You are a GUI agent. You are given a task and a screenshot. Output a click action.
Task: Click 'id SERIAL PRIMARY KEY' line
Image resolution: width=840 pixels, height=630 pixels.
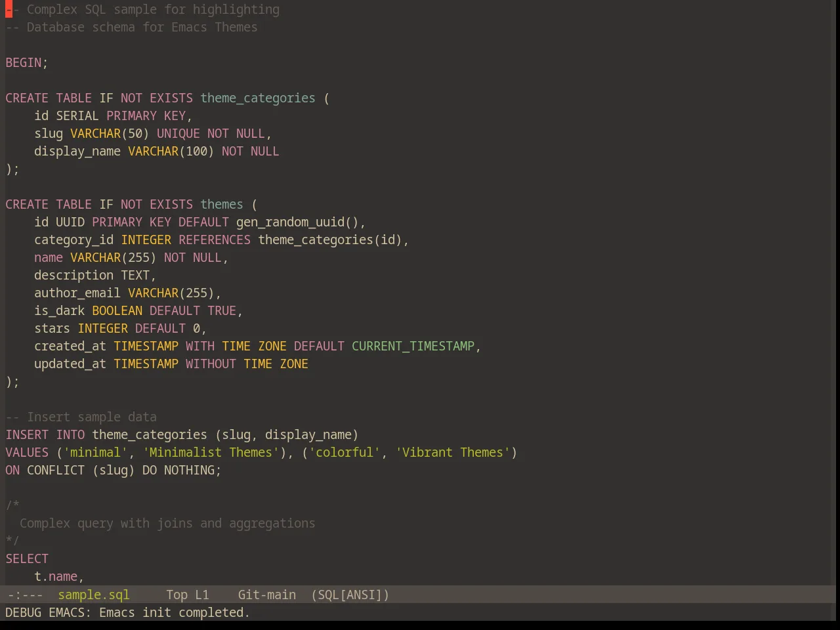(114, 115)
